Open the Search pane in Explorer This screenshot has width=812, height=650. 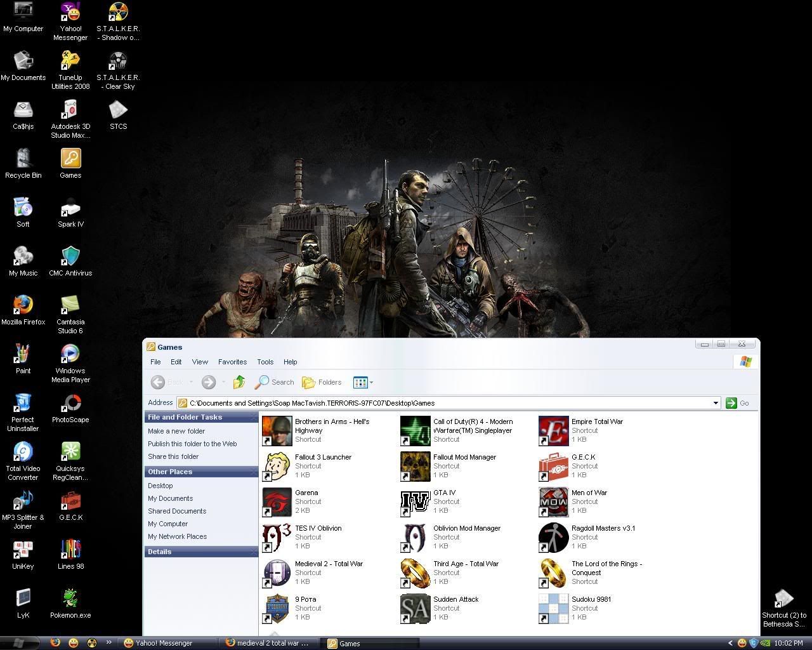(x=275, y=382)
